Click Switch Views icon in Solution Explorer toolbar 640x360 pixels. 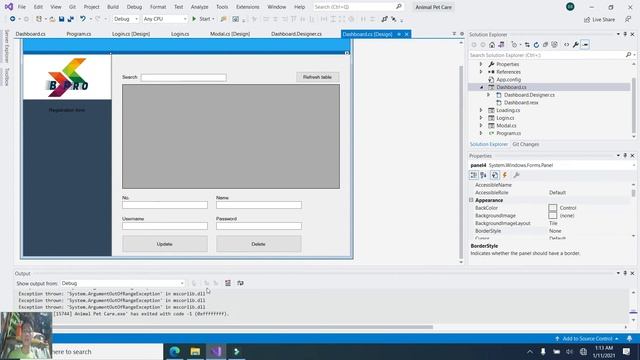501,45
